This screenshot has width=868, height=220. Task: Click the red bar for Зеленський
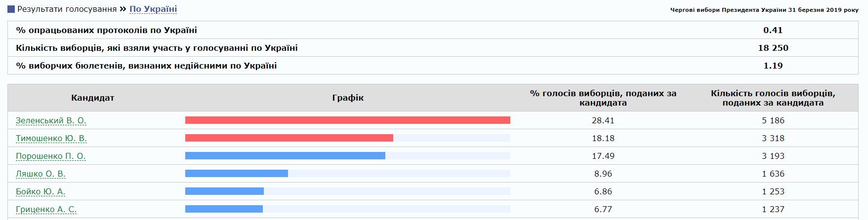point(348,120)
